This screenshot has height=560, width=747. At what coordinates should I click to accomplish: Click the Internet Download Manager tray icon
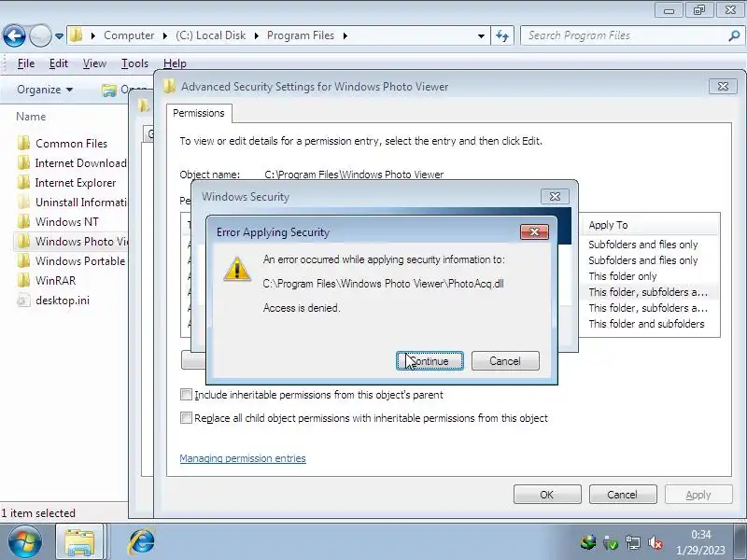click(x=588, y=542)
